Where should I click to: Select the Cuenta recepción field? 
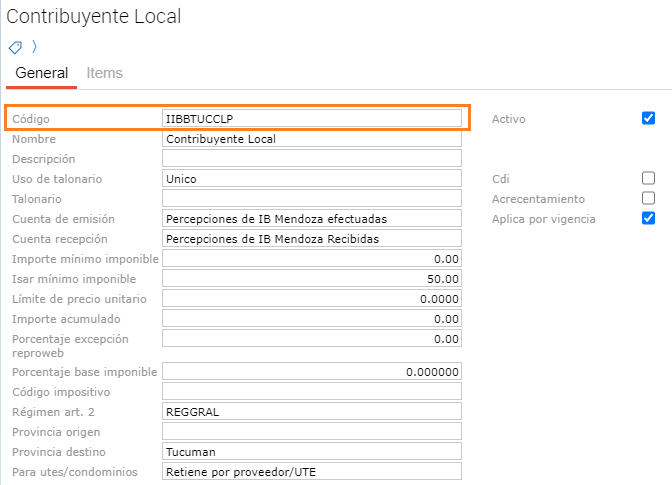pos(312,238)
